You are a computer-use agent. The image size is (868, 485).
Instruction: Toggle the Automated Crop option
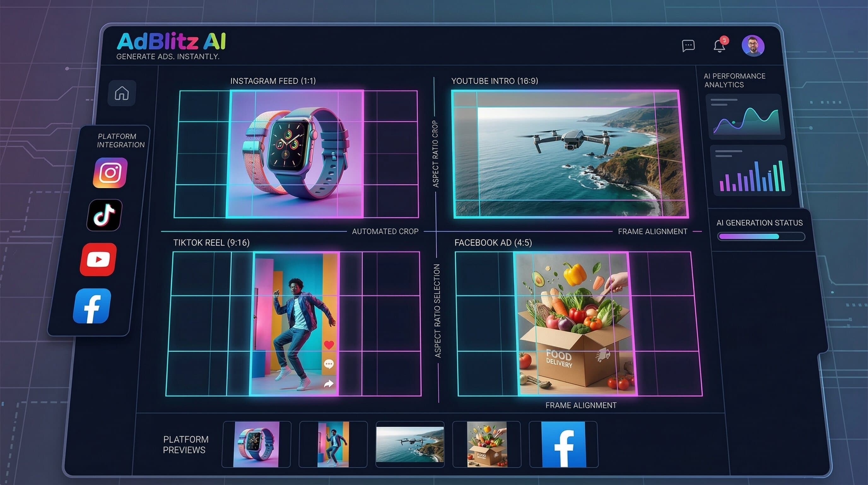(385, 231)
